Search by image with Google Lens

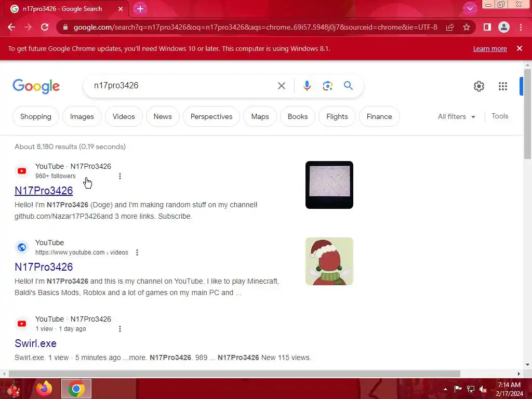(x=327, y=86)
